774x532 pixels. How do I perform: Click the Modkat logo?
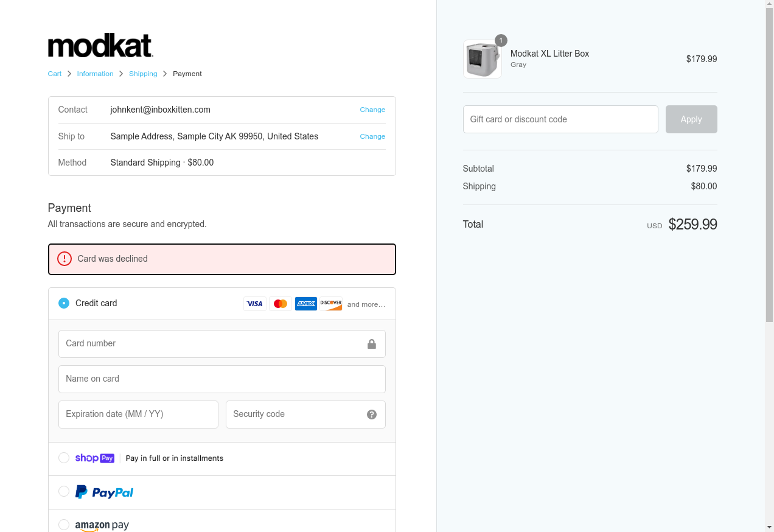pos(100,46)
